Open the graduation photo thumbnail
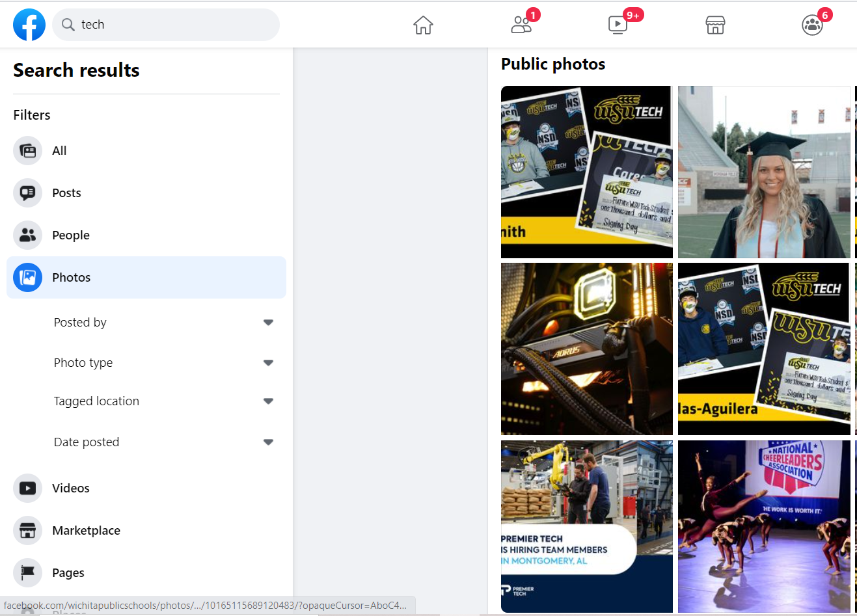 [x=763, y=172]
